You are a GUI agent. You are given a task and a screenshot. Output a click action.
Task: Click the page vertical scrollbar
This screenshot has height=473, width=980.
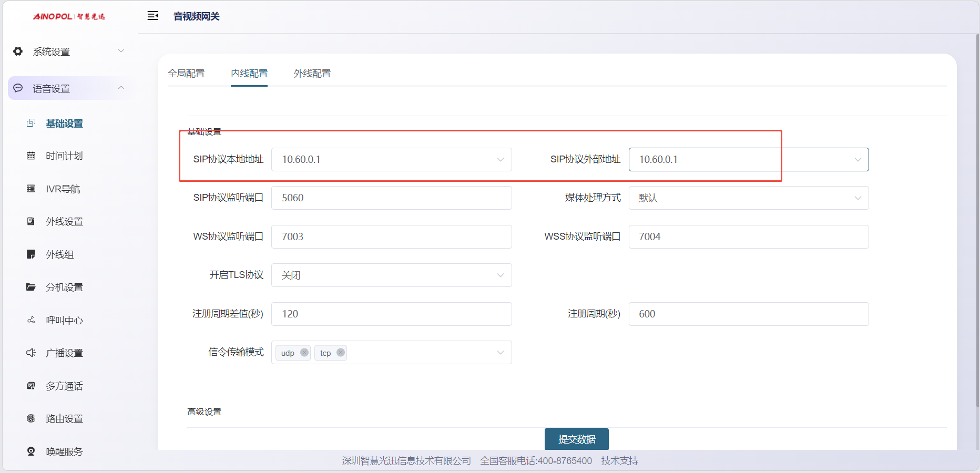(977, 221)
